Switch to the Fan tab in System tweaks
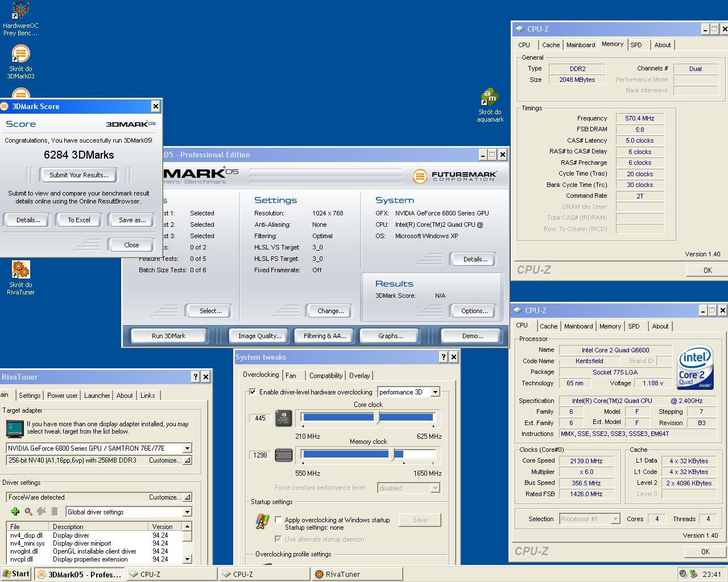 coord(291,375)
